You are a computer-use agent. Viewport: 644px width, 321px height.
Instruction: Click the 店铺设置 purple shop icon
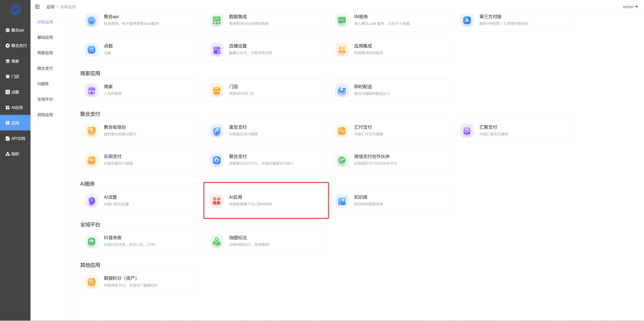click(217, 49)
